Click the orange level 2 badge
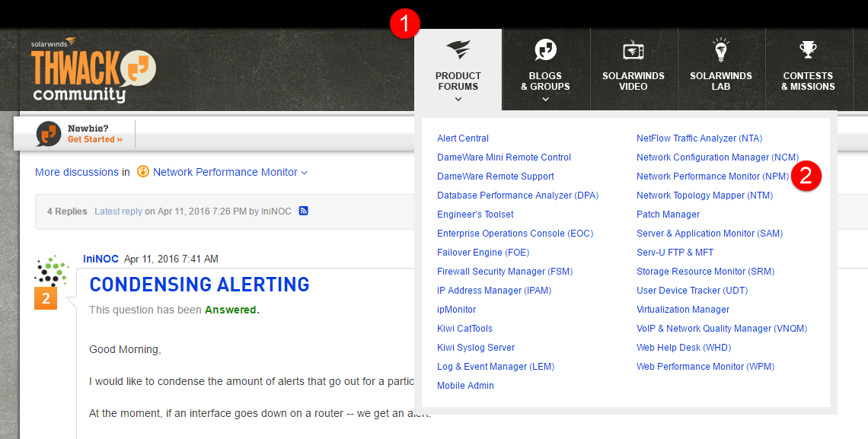This screenshot has height=439, width=868. (46, 298)
